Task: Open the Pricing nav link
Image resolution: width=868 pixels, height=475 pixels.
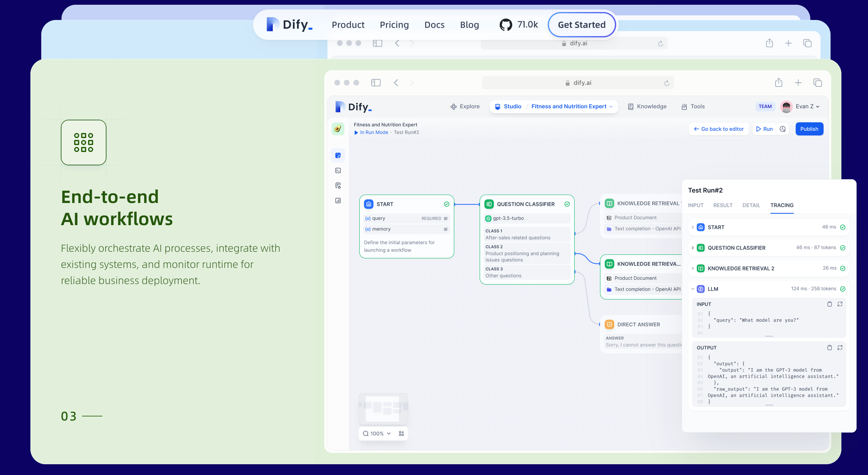Action: 394,25
